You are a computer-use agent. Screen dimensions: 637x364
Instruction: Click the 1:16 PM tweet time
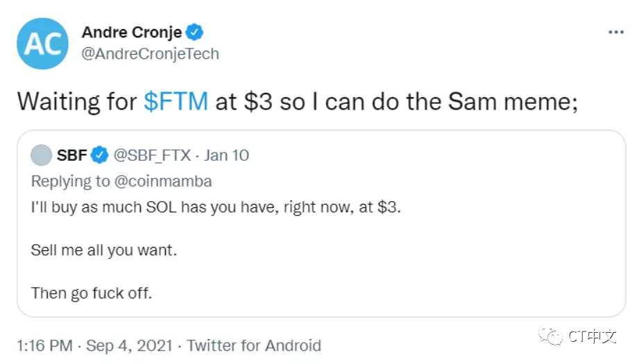45,345
